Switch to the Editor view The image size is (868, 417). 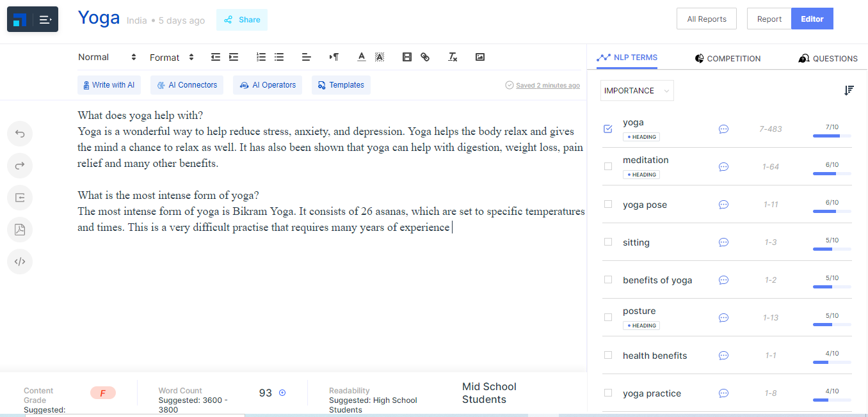tap(812, 19)
